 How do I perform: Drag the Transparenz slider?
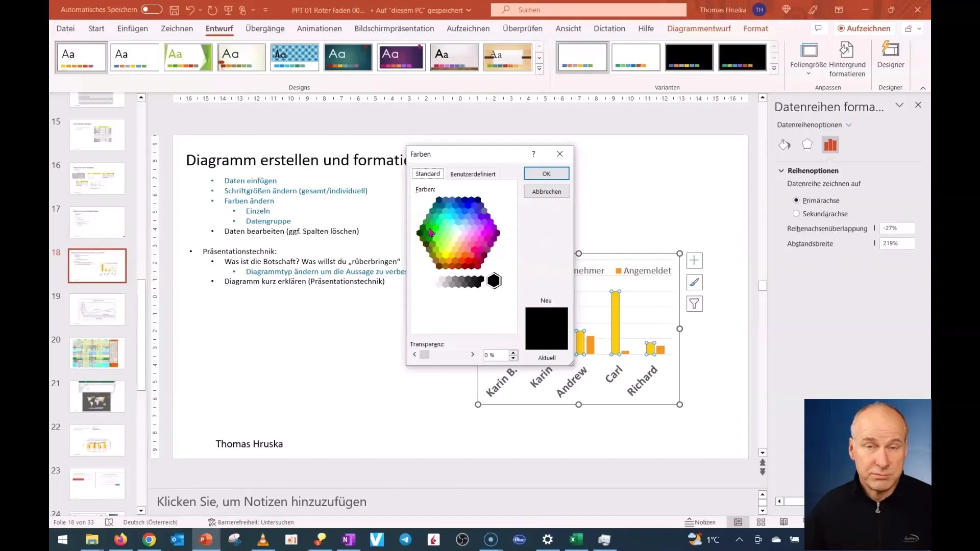pyautogui.click(x=424, y=355)
